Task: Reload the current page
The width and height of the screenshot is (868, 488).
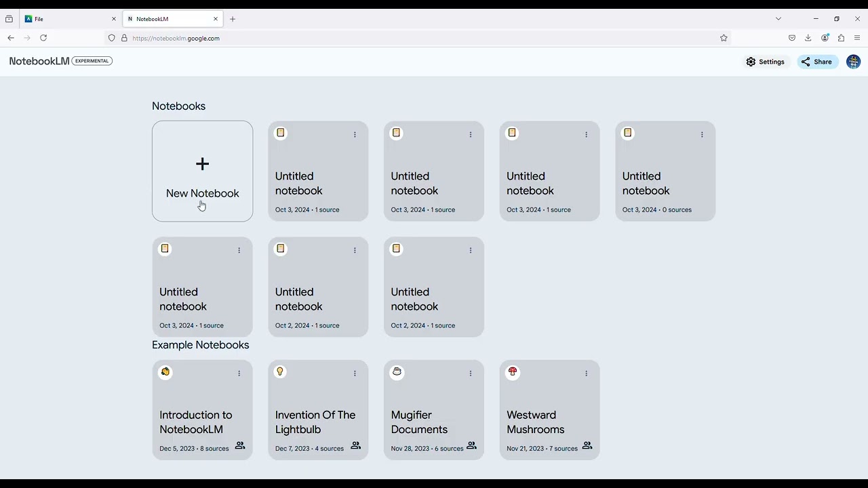Action: coord(43,38)
